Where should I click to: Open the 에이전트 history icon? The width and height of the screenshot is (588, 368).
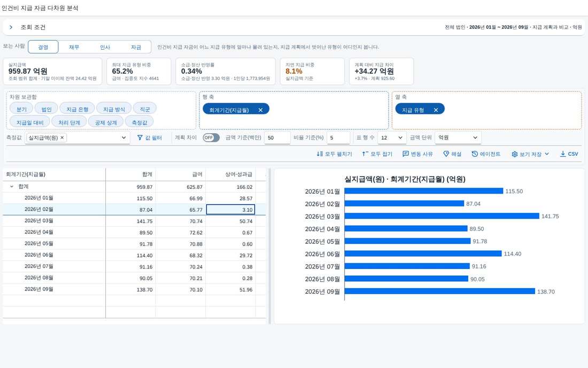pos(475,154)
